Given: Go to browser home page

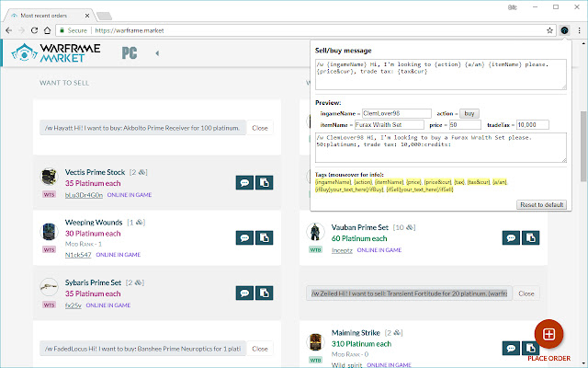Looking at the screenshot, I should pyautogui.click(x=47, y=30).
